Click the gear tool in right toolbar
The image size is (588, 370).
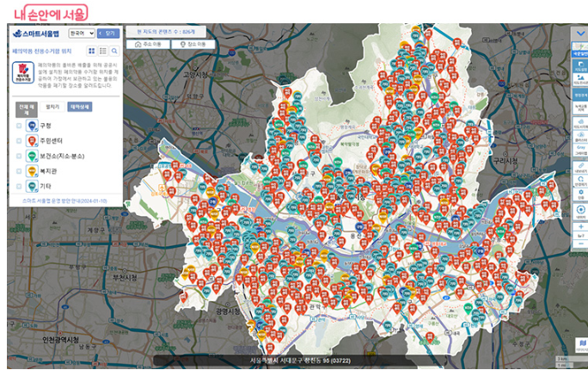click(580, 194)
